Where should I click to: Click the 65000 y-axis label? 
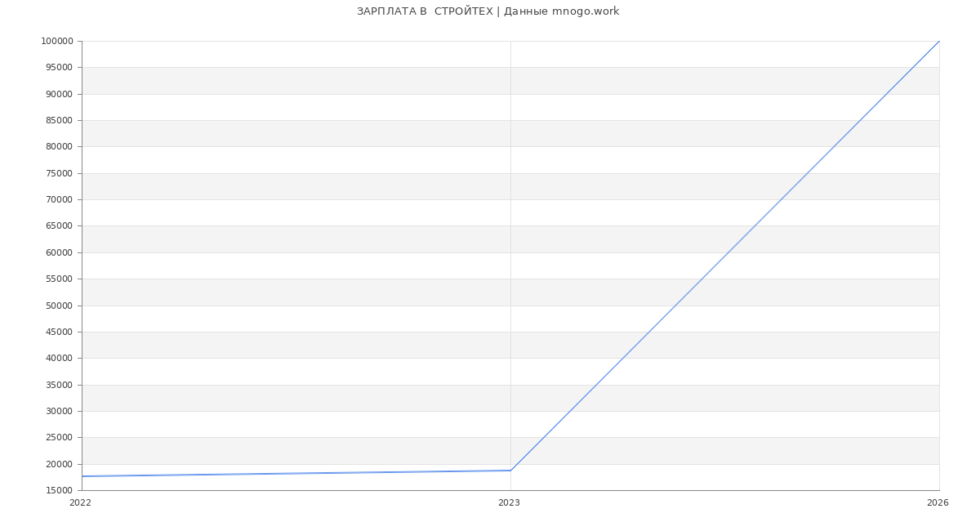59,226
